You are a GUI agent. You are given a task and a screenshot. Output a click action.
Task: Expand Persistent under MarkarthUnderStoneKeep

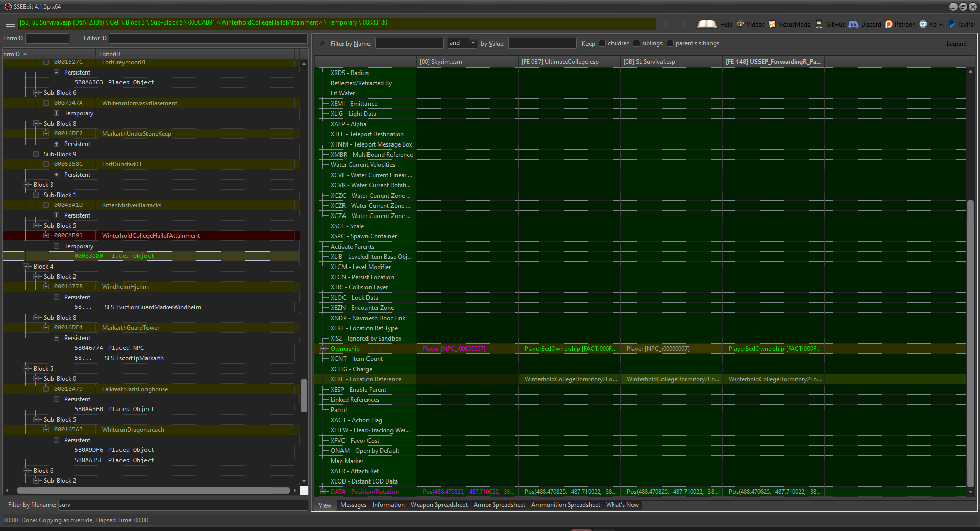[57, 144]
